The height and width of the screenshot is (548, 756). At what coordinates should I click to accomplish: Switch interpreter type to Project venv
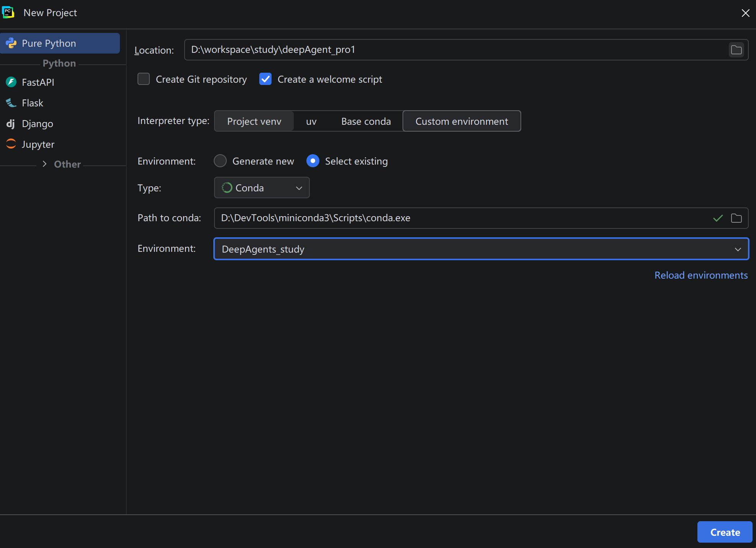tap(254, 121)
